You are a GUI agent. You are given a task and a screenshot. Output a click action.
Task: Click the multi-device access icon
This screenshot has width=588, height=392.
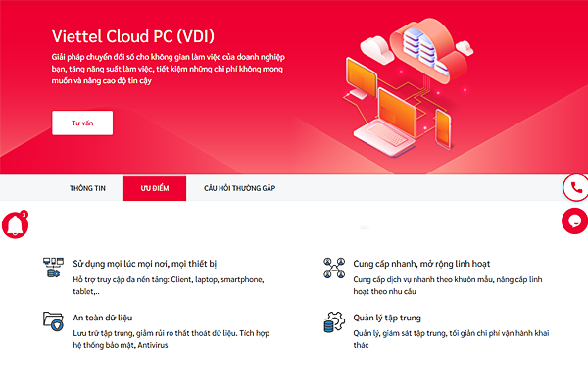point(53,268)
